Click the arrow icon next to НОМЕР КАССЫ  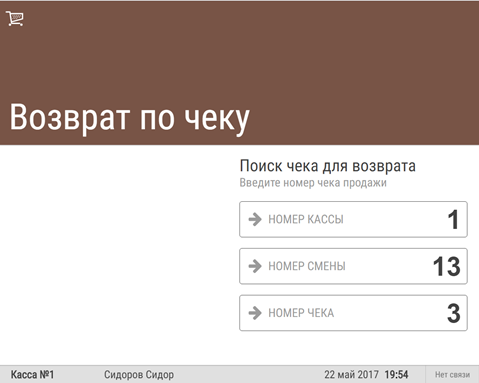[x=255, y=219]
